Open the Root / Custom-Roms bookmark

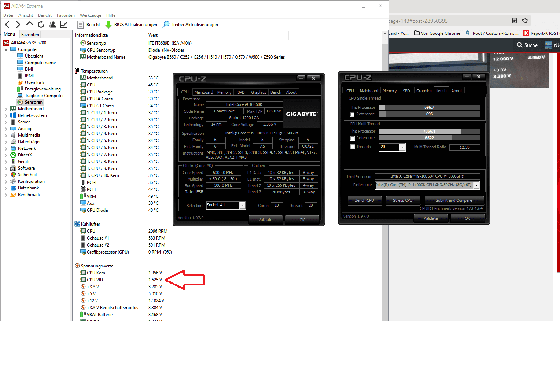(x=492, y=33)
